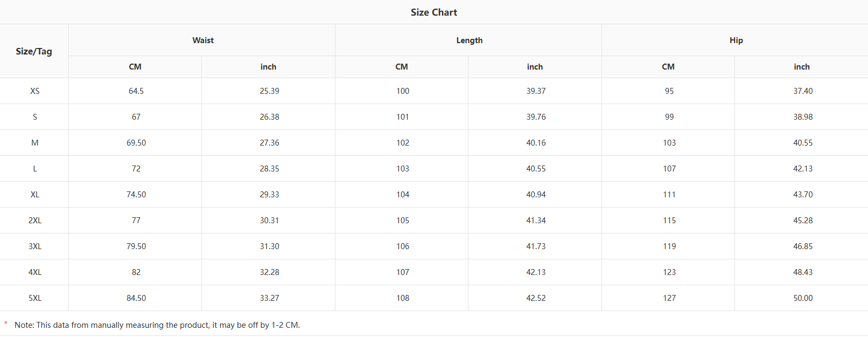Select the XS size row label

tap(35, 91)
